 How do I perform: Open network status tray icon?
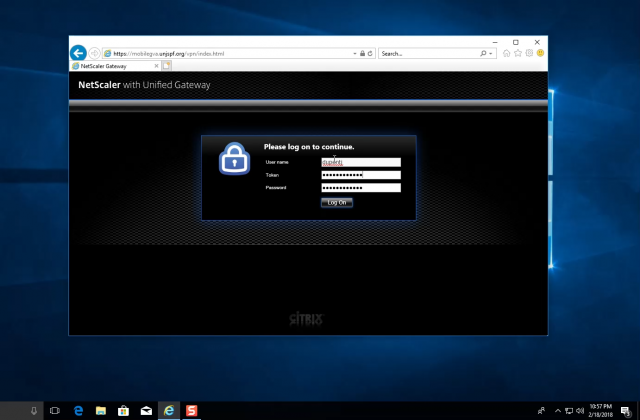click(569, 411)
